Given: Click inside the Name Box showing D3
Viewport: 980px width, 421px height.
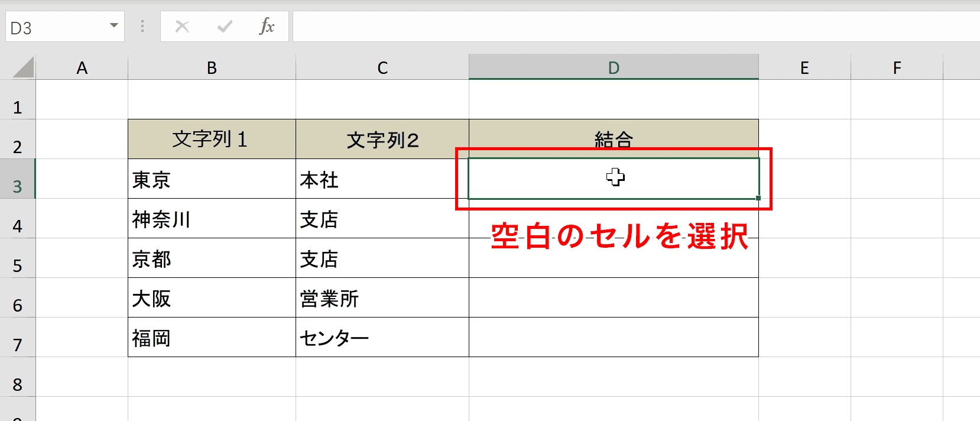Looking at the screenshot, I should point(57,27).
